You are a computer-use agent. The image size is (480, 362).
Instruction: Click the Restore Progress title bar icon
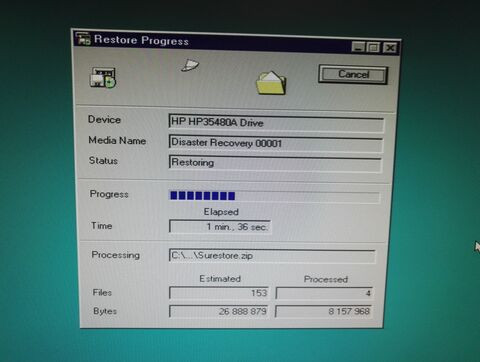(x=83, y=39)
